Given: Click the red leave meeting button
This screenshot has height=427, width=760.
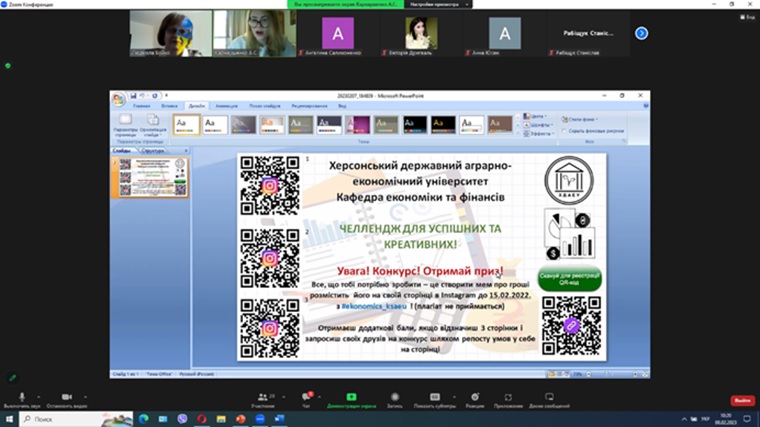Looking at the screenshot, I should [742, 400].
